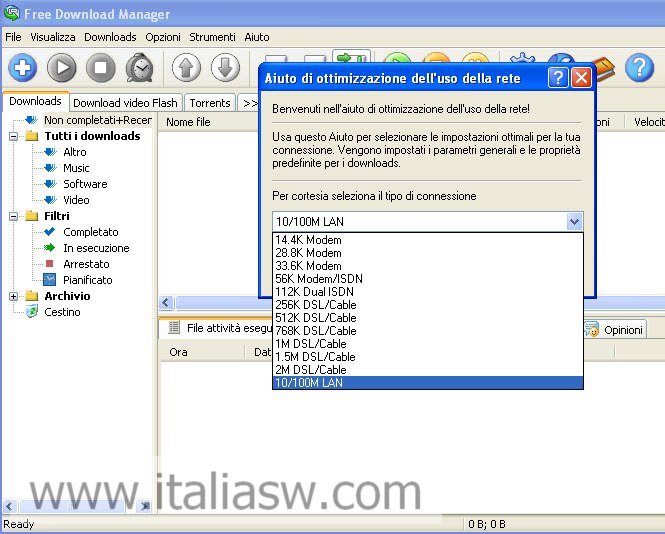The image size is (665, 534).
Task: Stop downloads with the Stop toolbar icon
Action: [101, 67]
